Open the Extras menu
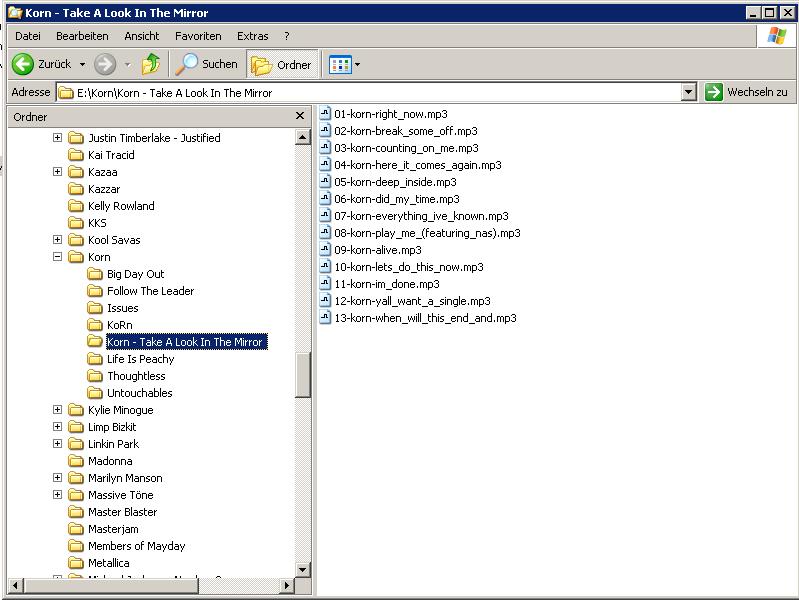799x600 pixels. point(252,36)
